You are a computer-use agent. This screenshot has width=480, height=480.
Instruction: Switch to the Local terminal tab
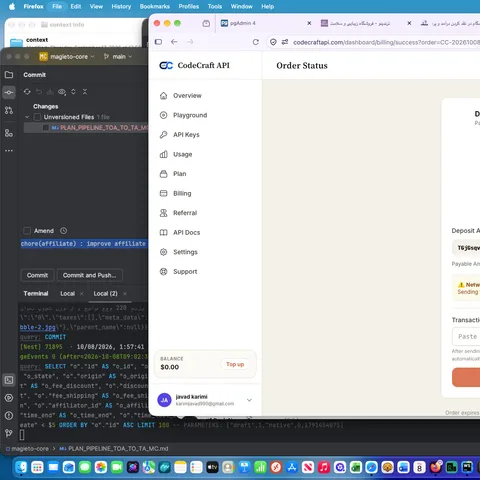click(x=67, y=294)
